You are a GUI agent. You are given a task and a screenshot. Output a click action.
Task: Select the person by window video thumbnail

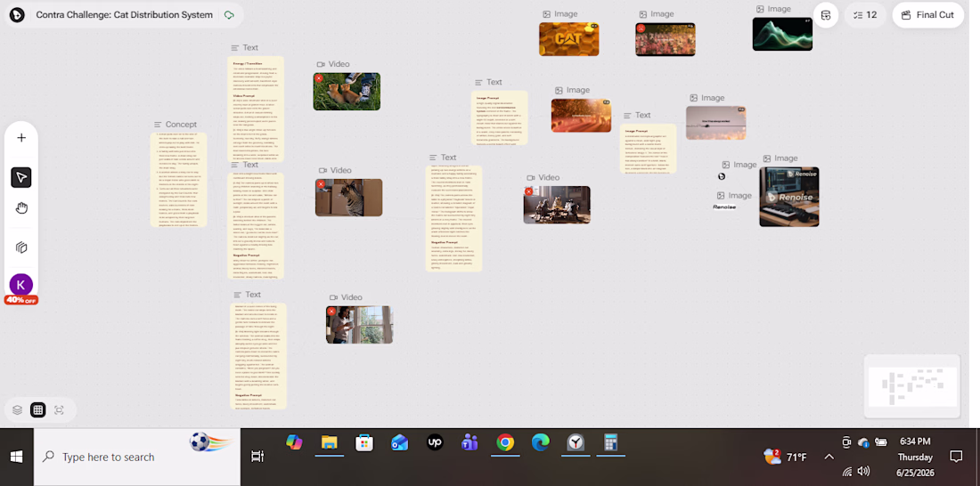(359, 325)
